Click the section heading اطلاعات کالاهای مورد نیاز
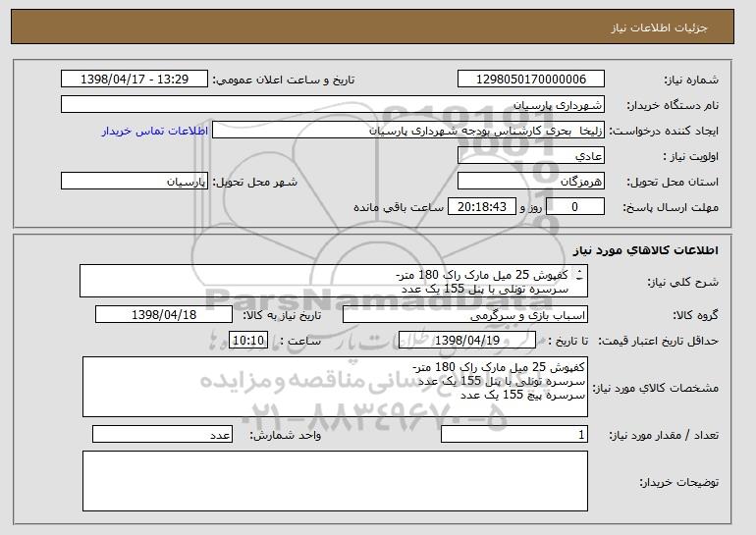 coord(646,250)
